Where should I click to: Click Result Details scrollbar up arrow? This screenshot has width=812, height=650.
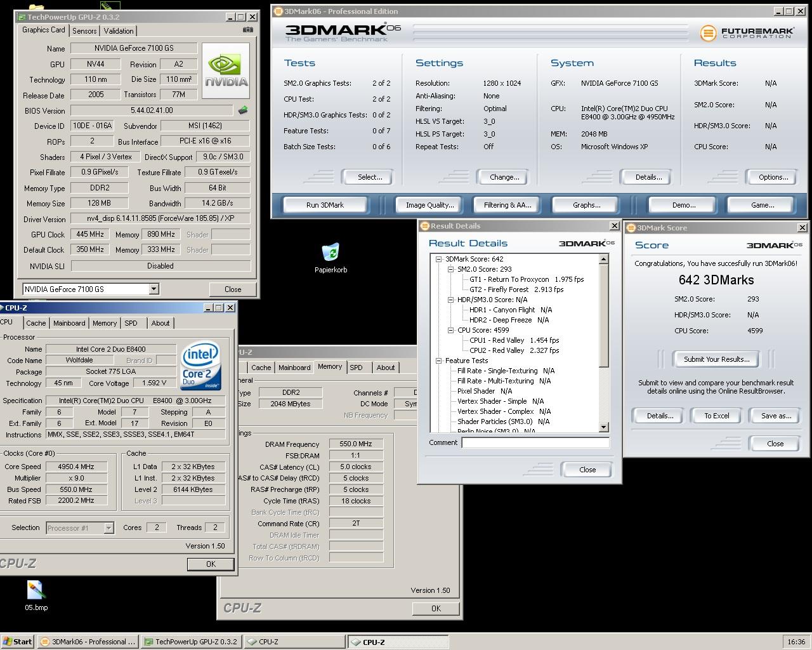pyautogui.click(x=603, y=259)
